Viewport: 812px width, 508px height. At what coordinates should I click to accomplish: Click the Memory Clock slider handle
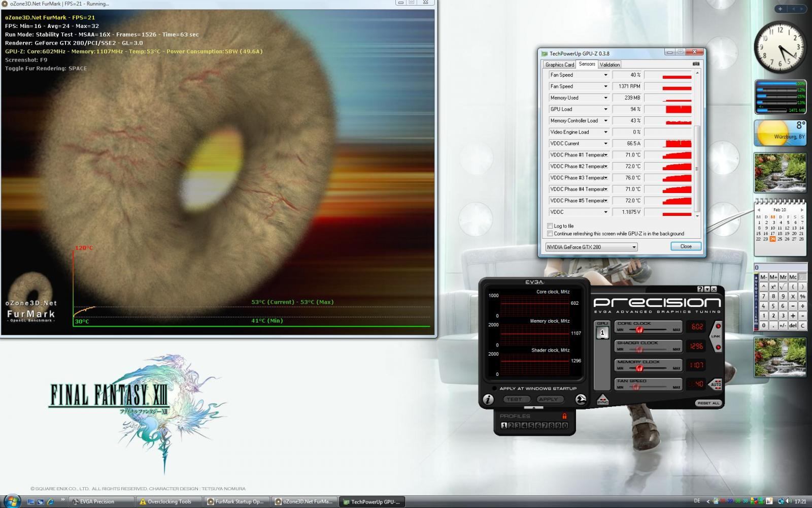[x=639, y=368]
